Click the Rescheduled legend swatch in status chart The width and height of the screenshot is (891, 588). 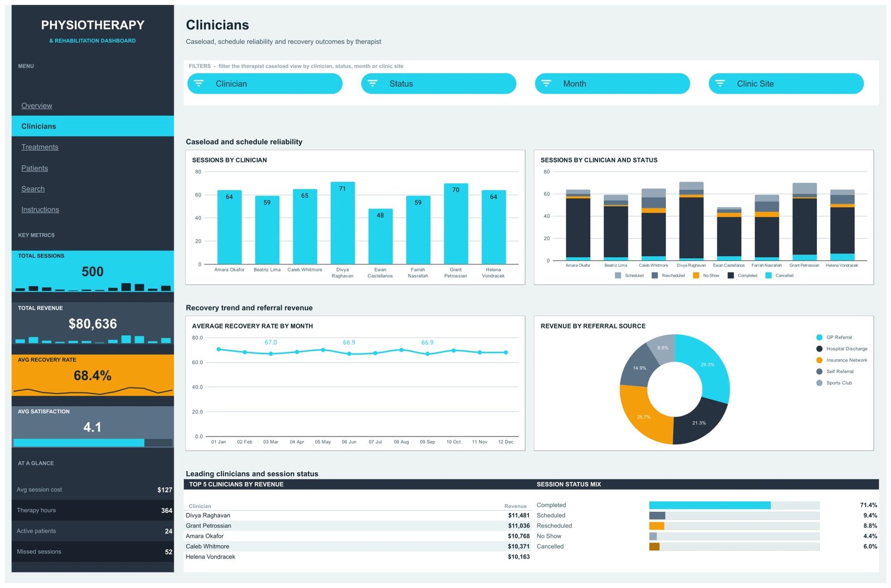[655, 276]
